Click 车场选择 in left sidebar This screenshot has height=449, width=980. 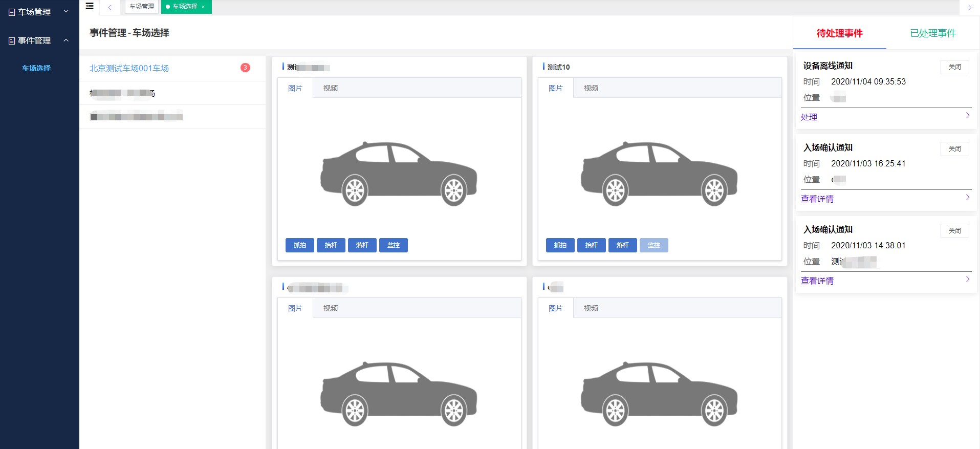click(36, 68)
